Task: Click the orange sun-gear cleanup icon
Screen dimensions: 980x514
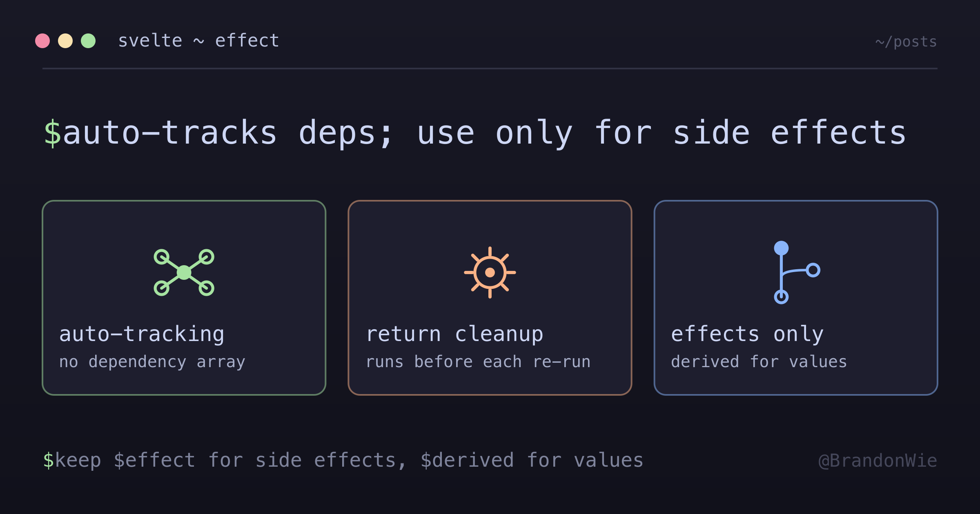Action: pyautogui.click(x=490, y=273)
